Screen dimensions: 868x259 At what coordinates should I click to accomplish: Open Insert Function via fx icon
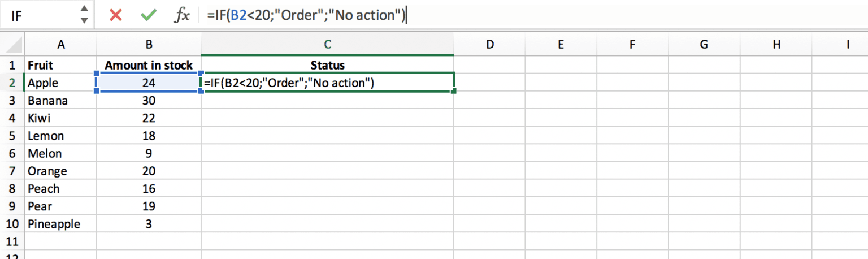[x=182, y=15]
